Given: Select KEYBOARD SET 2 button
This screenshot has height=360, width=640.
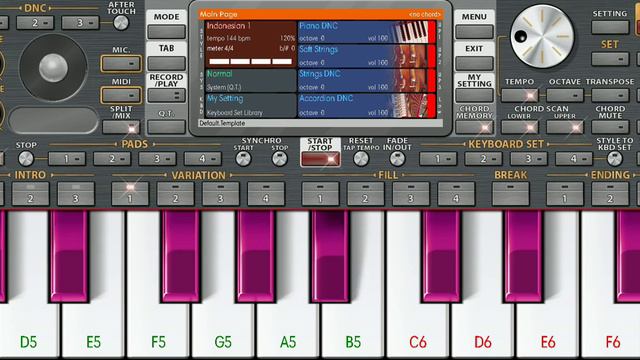Looking at the screenshot, I should tap(483, 158).
